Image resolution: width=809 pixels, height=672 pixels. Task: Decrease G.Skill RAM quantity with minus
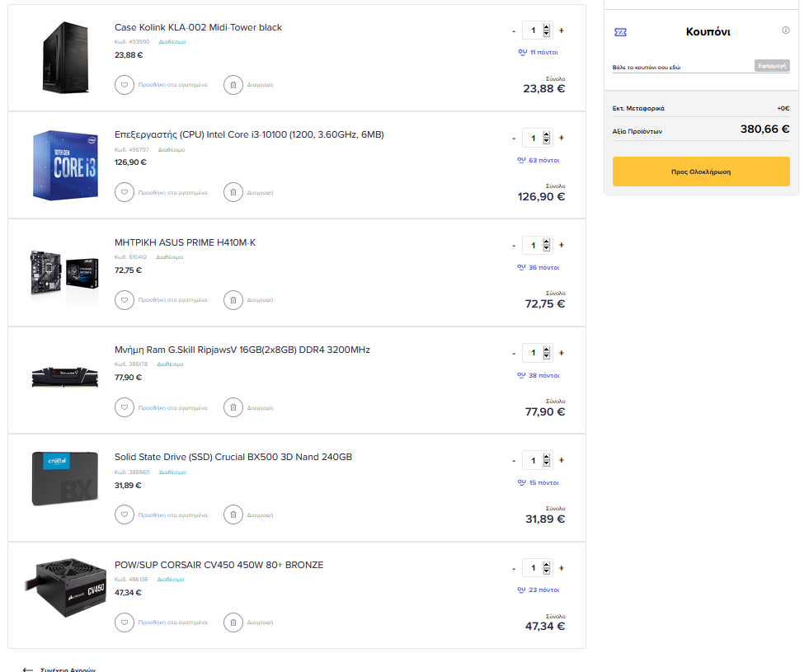tap(514, 354)
